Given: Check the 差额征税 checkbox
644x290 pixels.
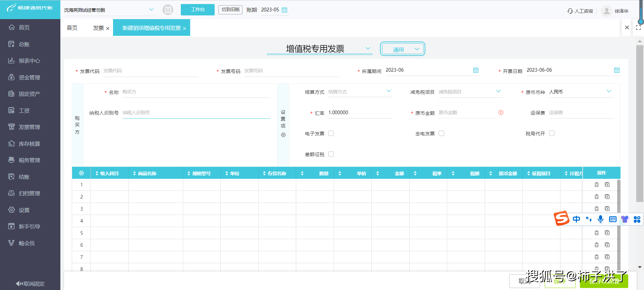Looking at the screenshot, I should 331,154.
